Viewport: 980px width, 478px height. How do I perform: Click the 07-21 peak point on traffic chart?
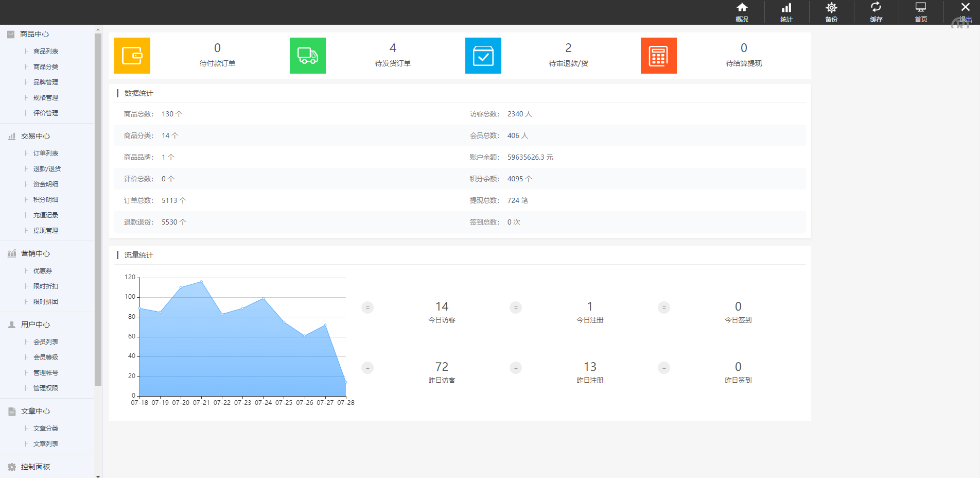pos(201,282)
